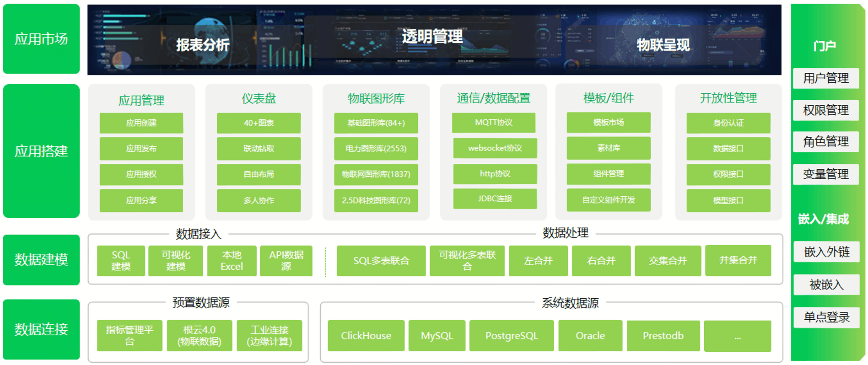Click the 根云4.0 (物联数据) preset source

tap(199, 336)
